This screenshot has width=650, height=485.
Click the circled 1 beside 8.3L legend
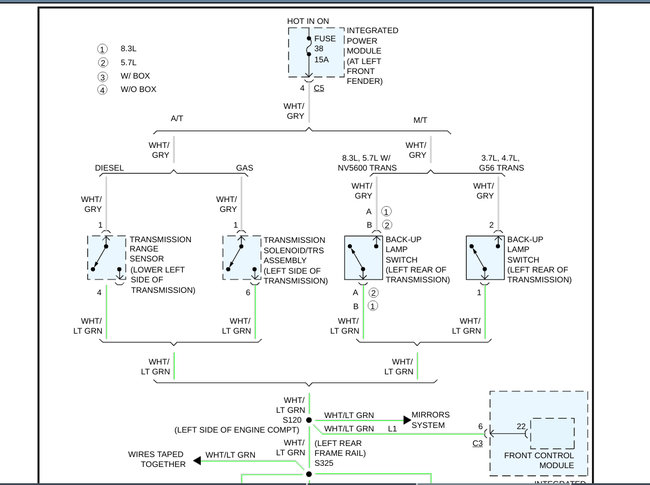[102, 49]
